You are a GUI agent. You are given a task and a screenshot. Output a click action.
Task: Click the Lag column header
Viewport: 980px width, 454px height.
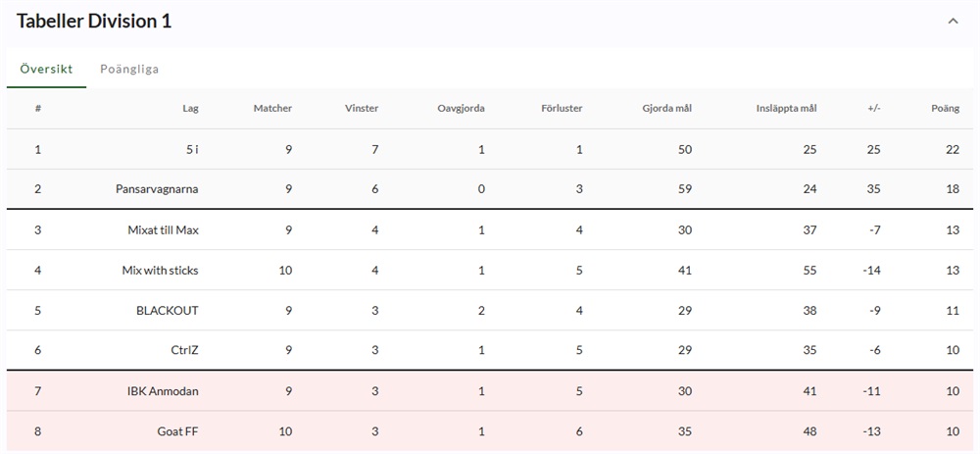tap(190, 108)
